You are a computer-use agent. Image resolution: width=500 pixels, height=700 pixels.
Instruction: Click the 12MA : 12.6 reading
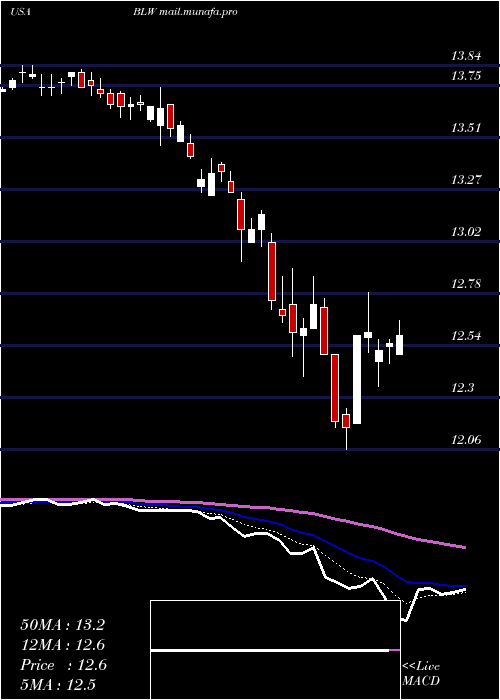click(x=62, y=645)
